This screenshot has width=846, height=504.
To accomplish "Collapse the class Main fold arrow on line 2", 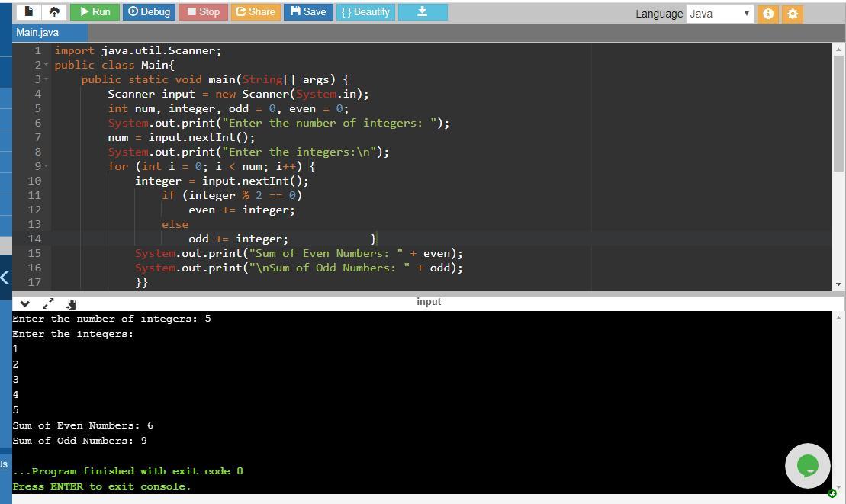I will click(47, 66).
